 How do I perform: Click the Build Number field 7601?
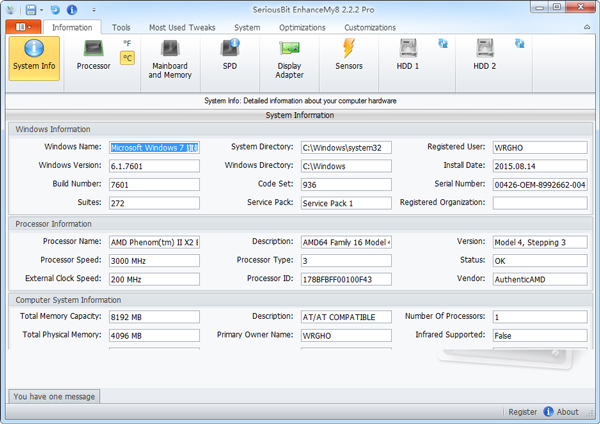[154, 185]
